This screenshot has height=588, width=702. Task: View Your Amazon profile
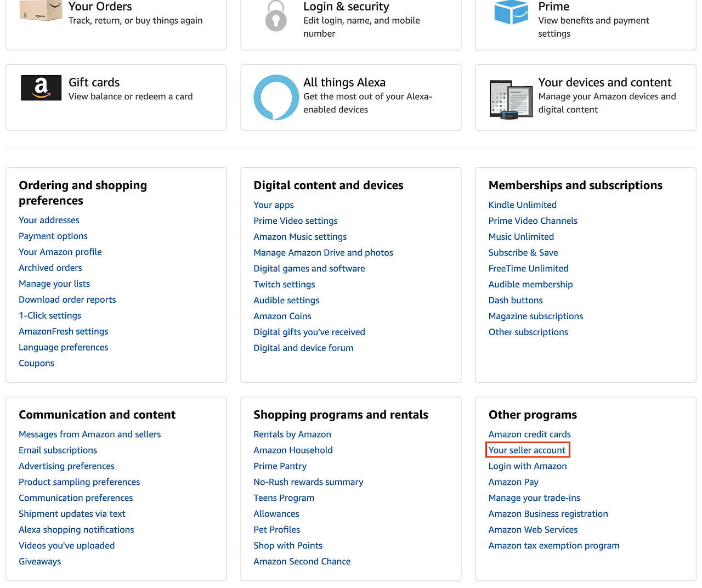[60, 252]
